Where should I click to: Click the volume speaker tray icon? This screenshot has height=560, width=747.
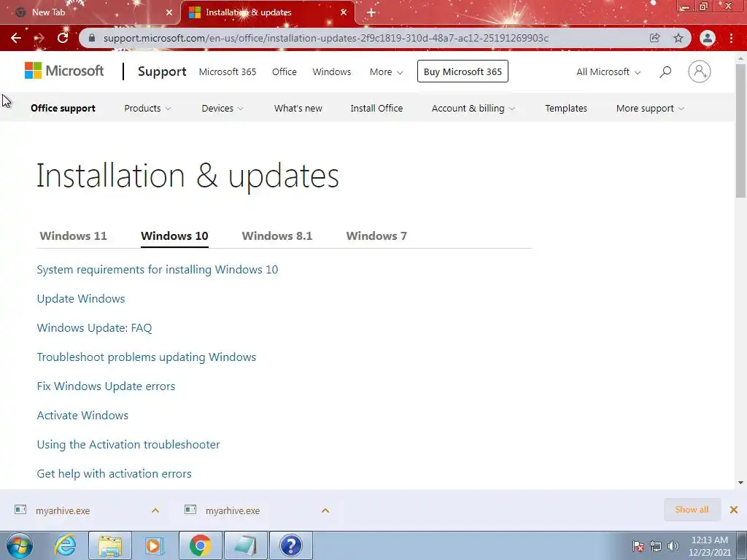(x=673, y=546)
